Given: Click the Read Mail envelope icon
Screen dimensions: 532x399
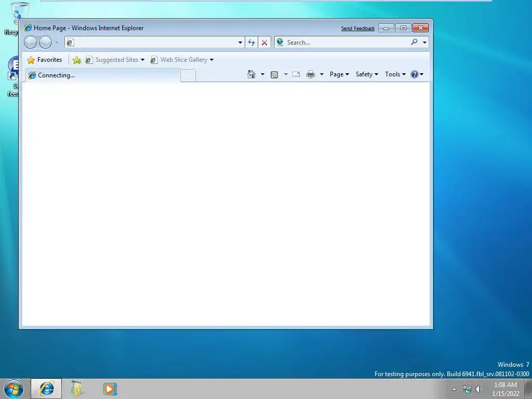Looking at the screenshot, I should coord(296,74).
